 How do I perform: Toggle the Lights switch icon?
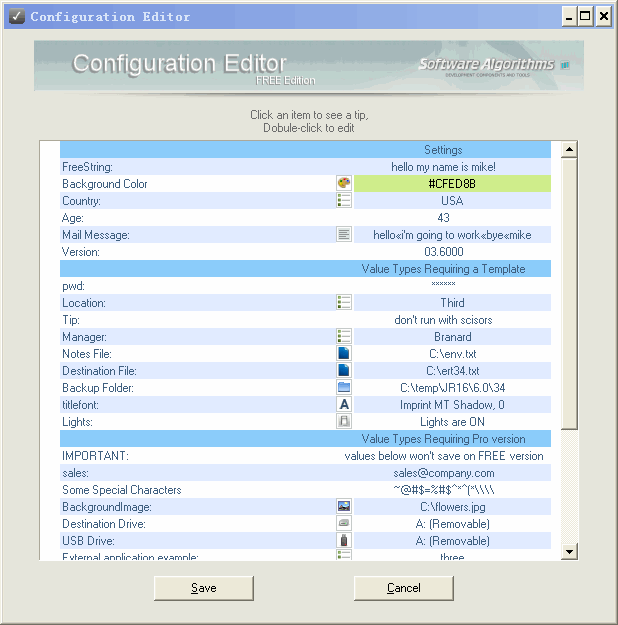[344, 421]
